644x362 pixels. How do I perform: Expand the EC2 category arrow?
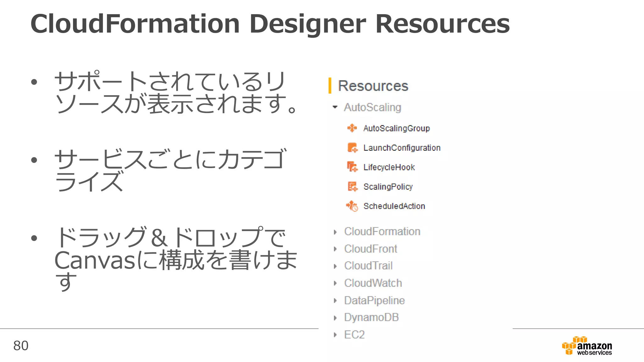335,335
